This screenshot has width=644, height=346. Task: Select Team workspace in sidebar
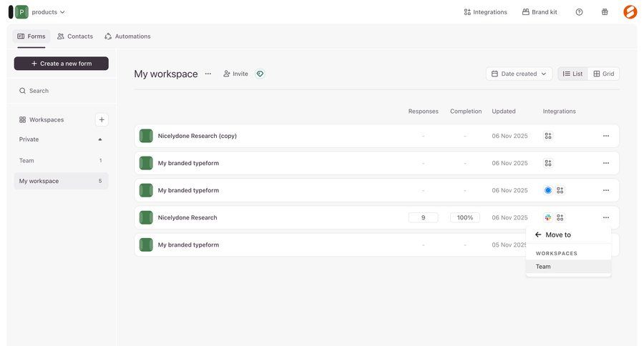click(62, 160)
